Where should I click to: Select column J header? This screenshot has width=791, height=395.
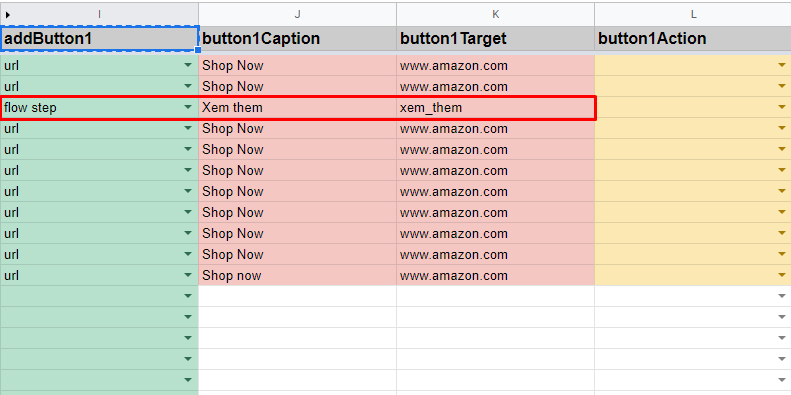coord(298,15)
